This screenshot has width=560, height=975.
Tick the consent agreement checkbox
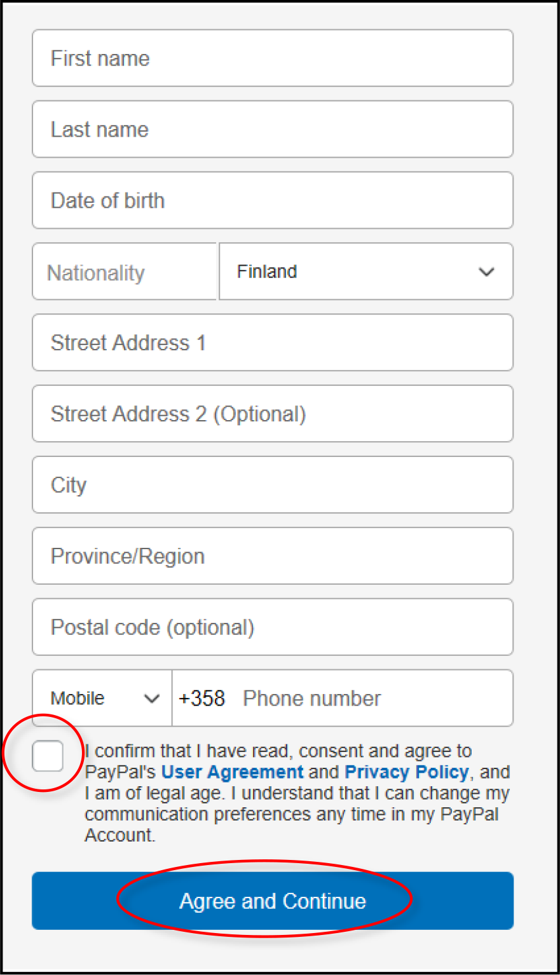[48, 756]
